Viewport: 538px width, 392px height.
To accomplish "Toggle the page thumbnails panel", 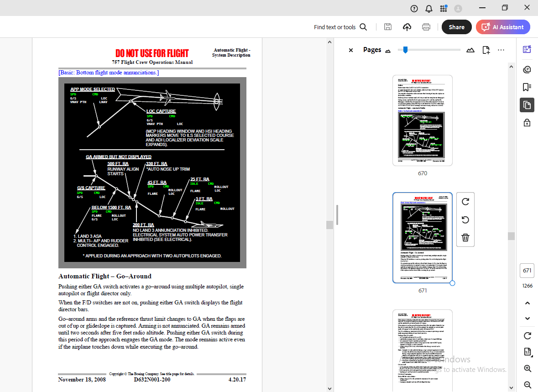I will (527, 105).
